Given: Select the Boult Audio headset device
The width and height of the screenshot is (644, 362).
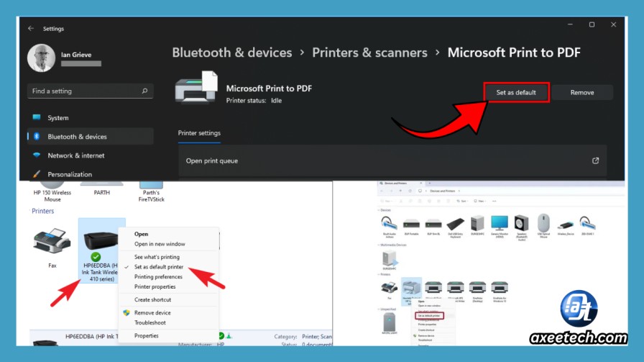Looking at the screenshot, I should tap(390, 227).
